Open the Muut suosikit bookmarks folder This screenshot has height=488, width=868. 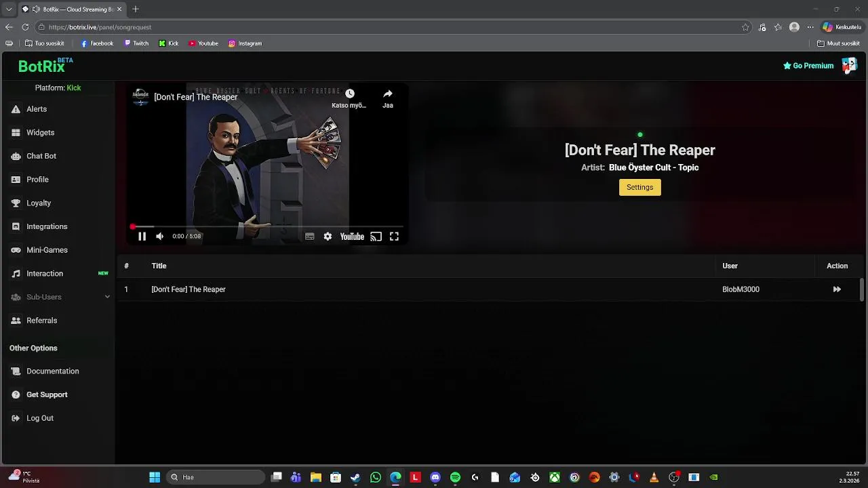838,43
